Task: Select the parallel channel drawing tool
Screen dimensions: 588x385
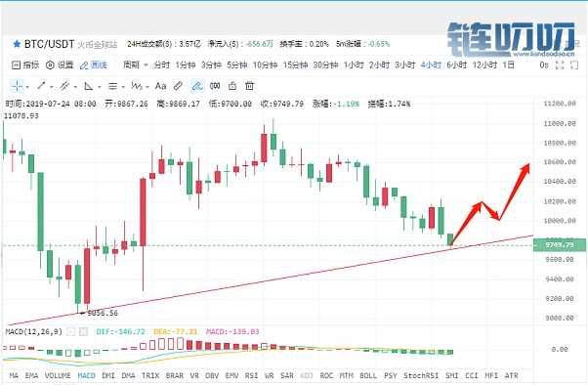Action: (64, 86)
